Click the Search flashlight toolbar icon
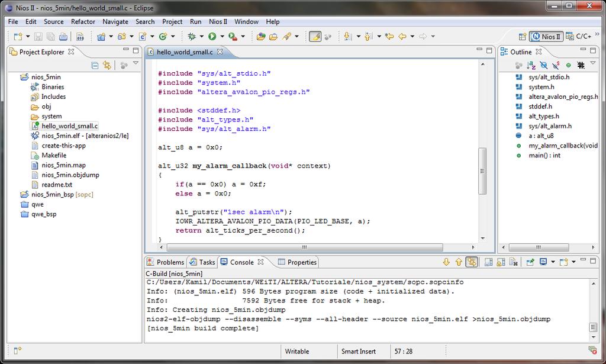 [287, 36]
